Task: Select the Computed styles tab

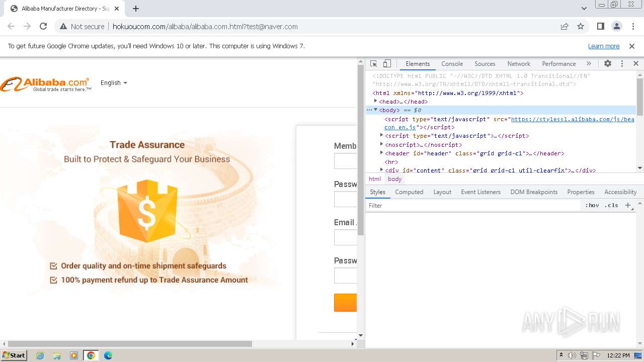Action: tap(409, 192)
